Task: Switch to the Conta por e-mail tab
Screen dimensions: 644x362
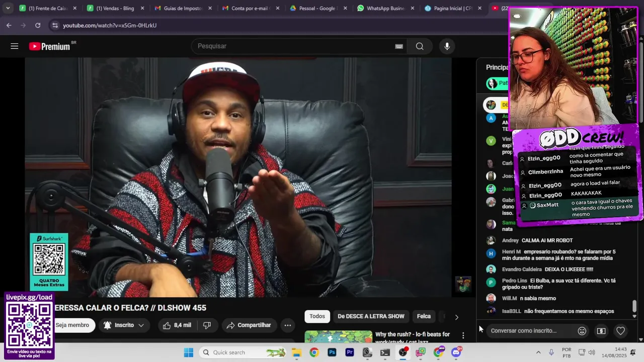Action: (x=251, y=8)
